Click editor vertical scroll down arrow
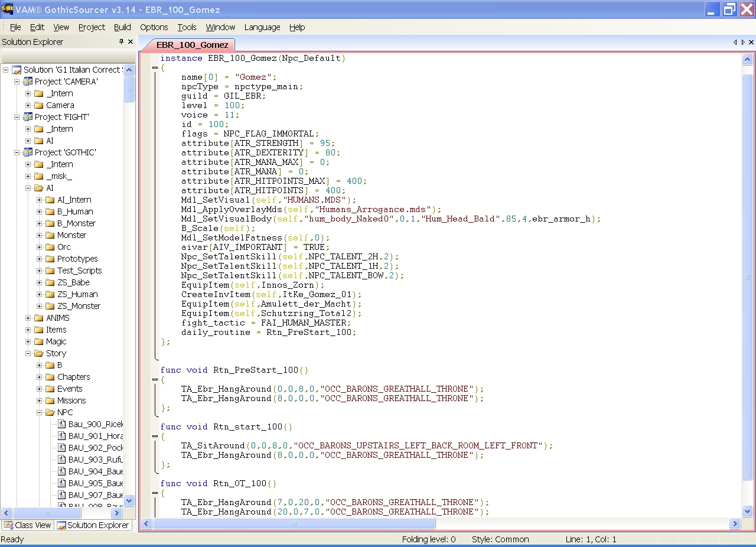 click(748, 512)
